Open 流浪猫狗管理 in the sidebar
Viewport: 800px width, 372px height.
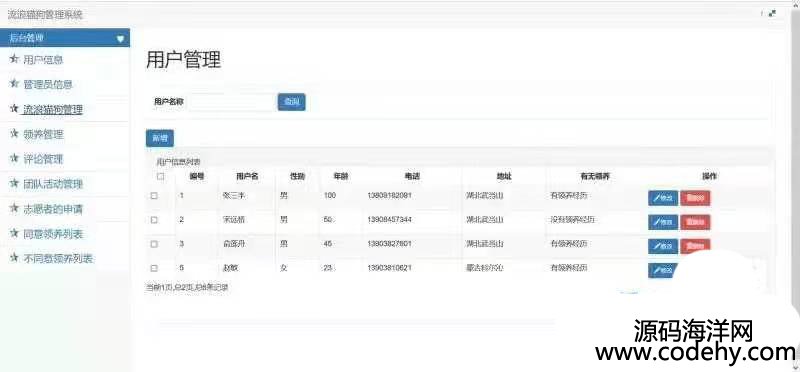53,109
